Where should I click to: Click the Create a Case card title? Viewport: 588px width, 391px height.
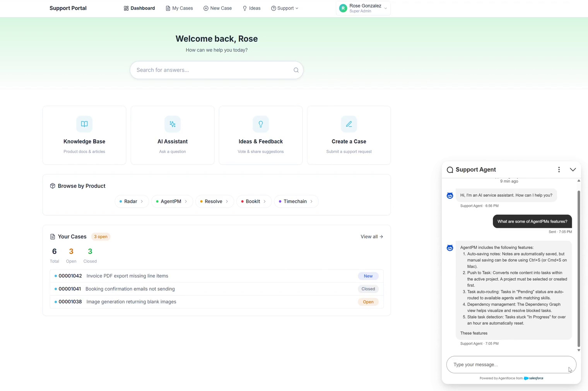349,142
